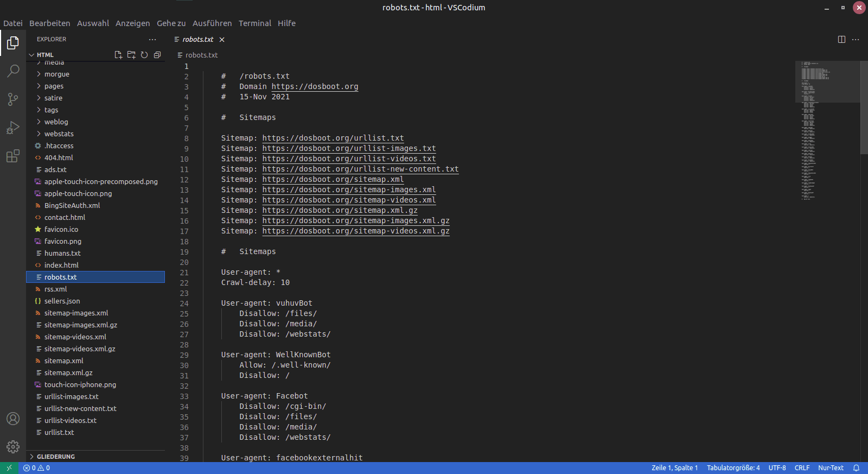Click Zeile 1, Spalte 1 cursor position
Viewport: 868px width, 474px height.
click(675, 467)
